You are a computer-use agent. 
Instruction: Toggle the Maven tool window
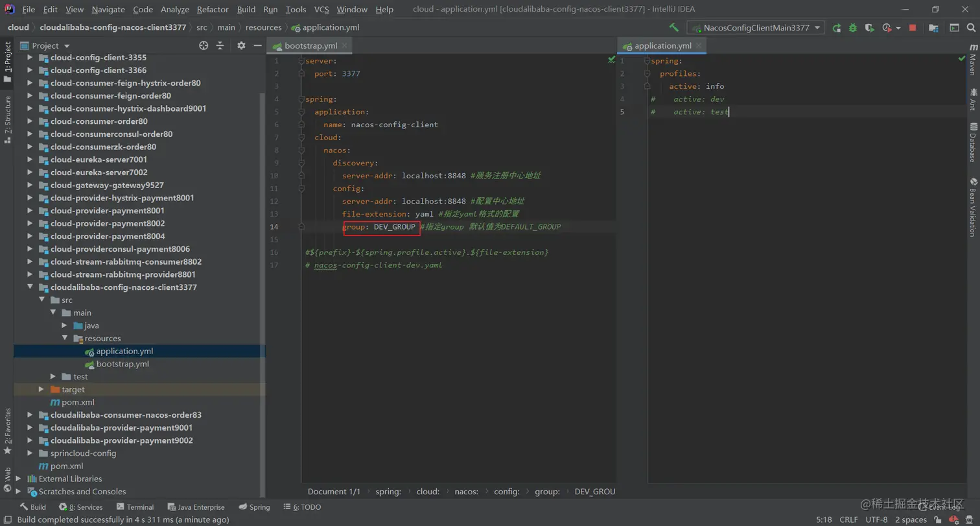pos(973,61)
